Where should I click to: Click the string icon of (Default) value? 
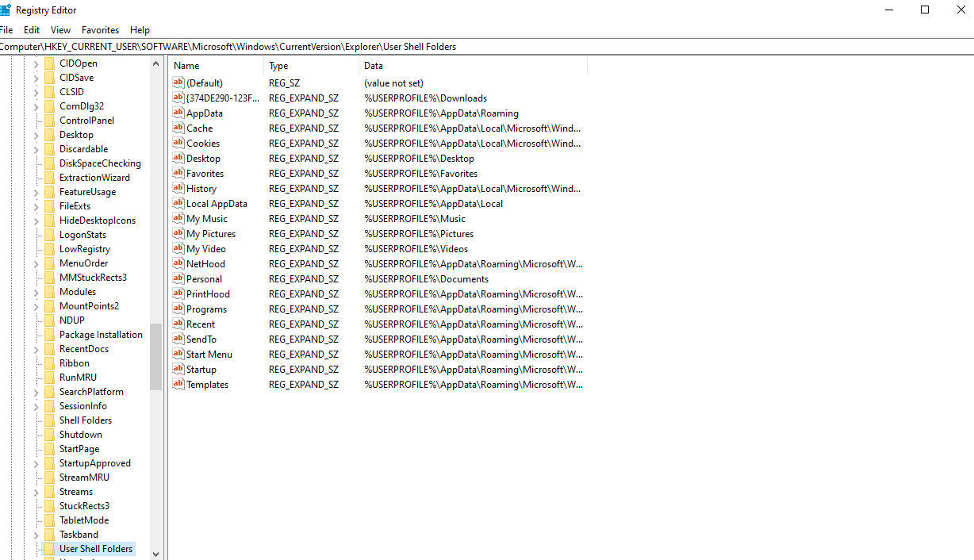coord(178,82)
